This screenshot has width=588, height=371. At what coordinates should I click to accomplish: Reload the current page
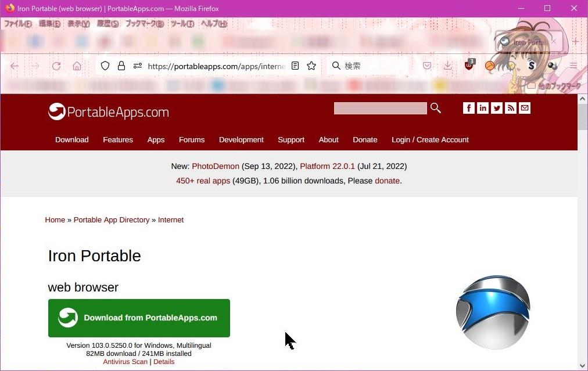tap(56, 66)
